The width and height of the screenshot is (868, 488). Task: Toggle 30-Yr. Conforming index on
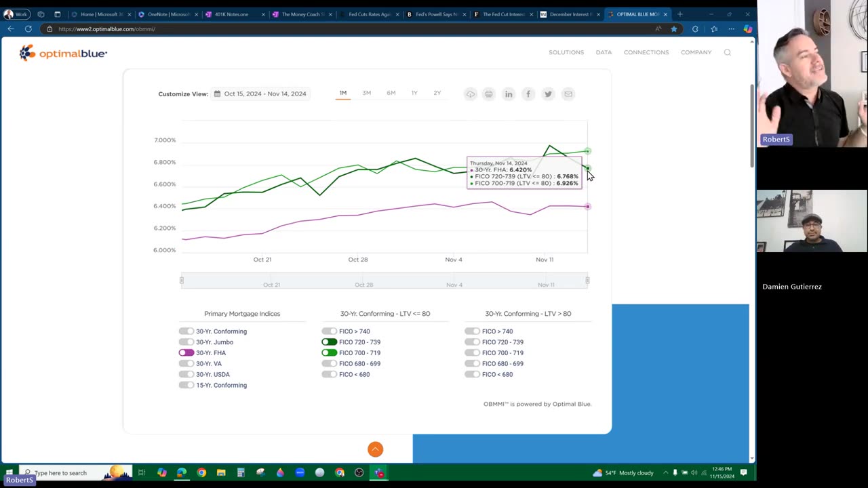[186, 331]
